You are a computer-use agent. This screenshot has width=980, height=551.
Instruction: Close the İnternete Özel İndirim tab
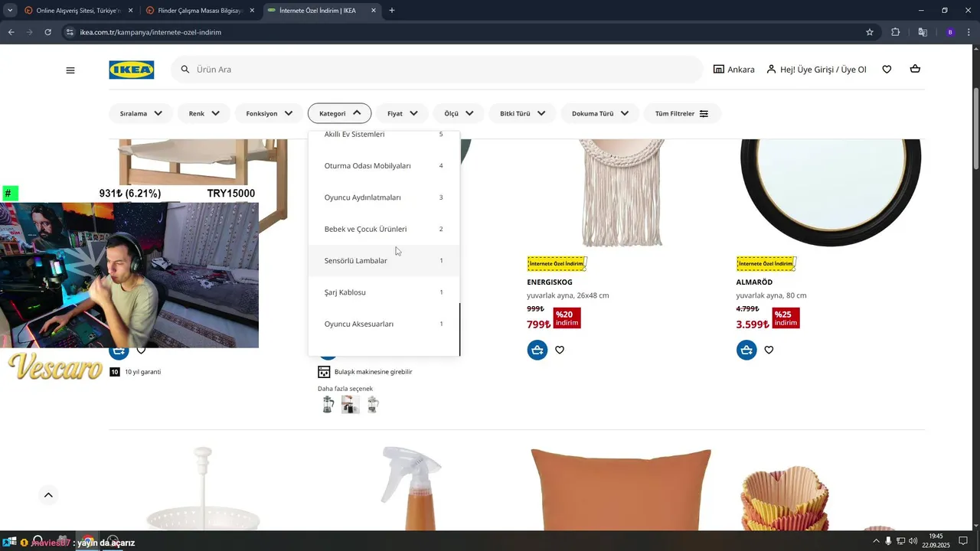[x=374, y=11]
